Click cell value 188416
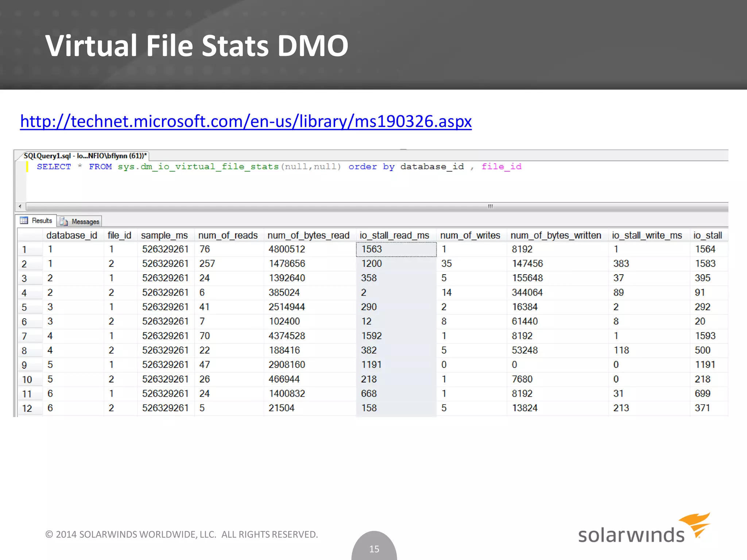The width and height of the screenshot is (747, 560). point(284,350)
